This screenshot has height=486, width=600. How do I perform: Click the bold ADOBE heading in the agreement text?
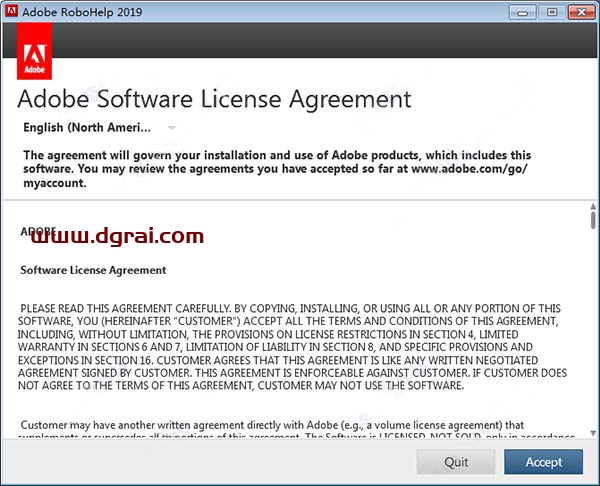pyautogui.click(x=38, y=230)
